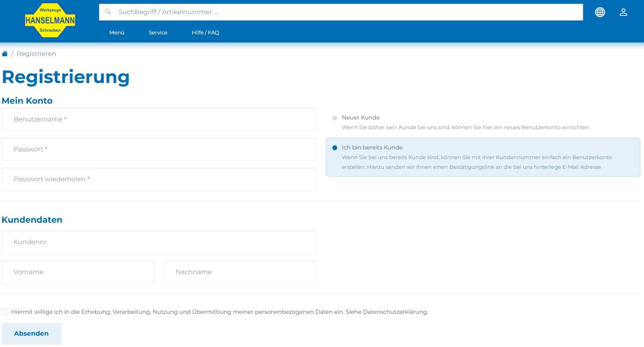Image resolution: width=644 pixels, height=347 pixels.
Task: Focus the Nachname input field
Action: 240,272
